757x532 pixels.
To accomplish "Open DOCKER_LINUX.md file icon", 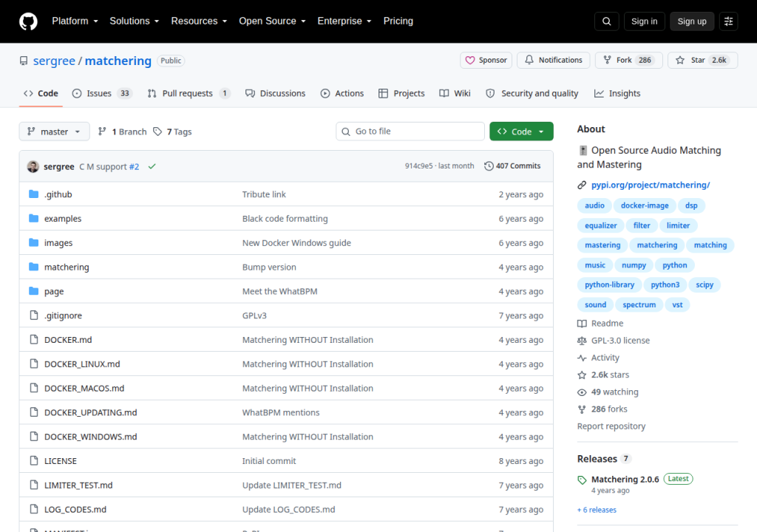I will [x=34, y=364].
